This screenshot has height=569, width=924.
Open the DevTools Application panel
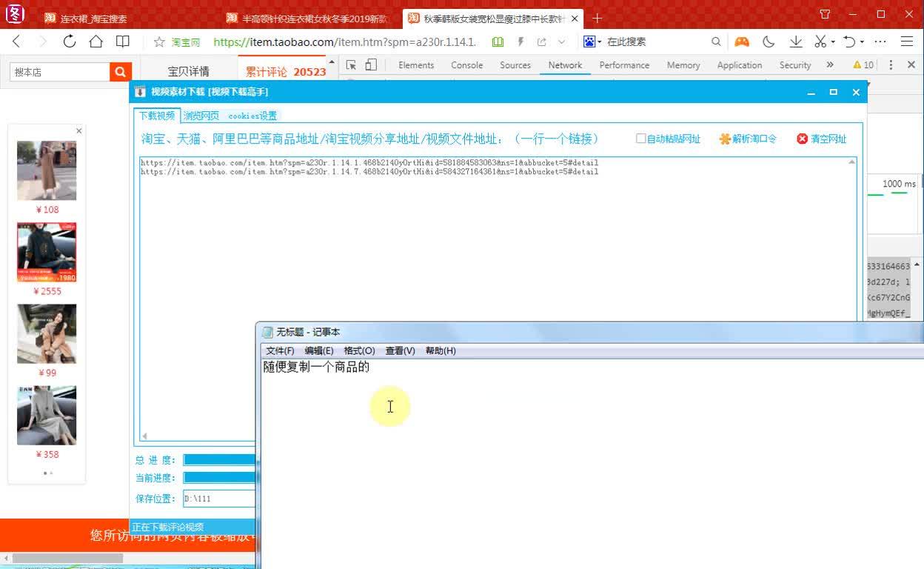[x=740, y=65]
